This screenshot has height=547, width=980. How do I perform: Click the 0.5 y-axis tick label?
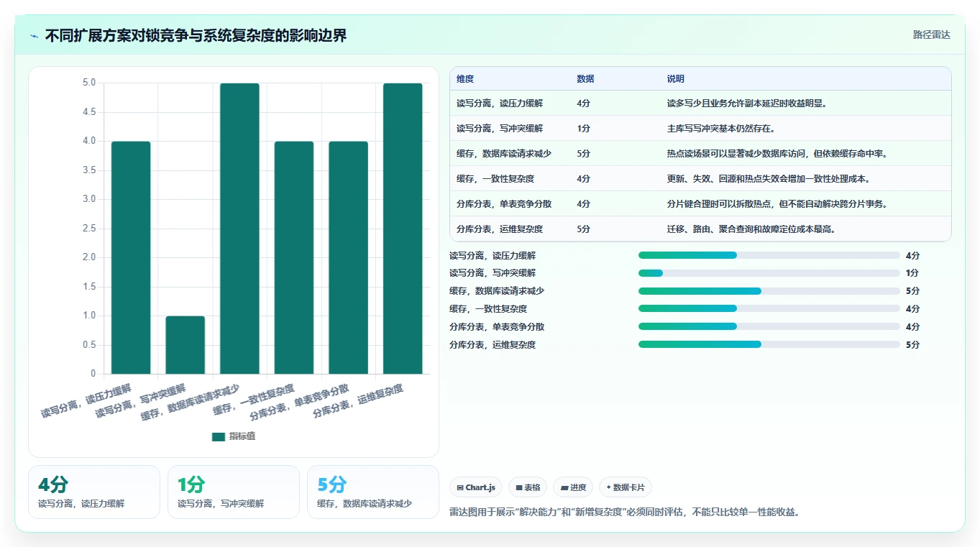click(89, 345)
